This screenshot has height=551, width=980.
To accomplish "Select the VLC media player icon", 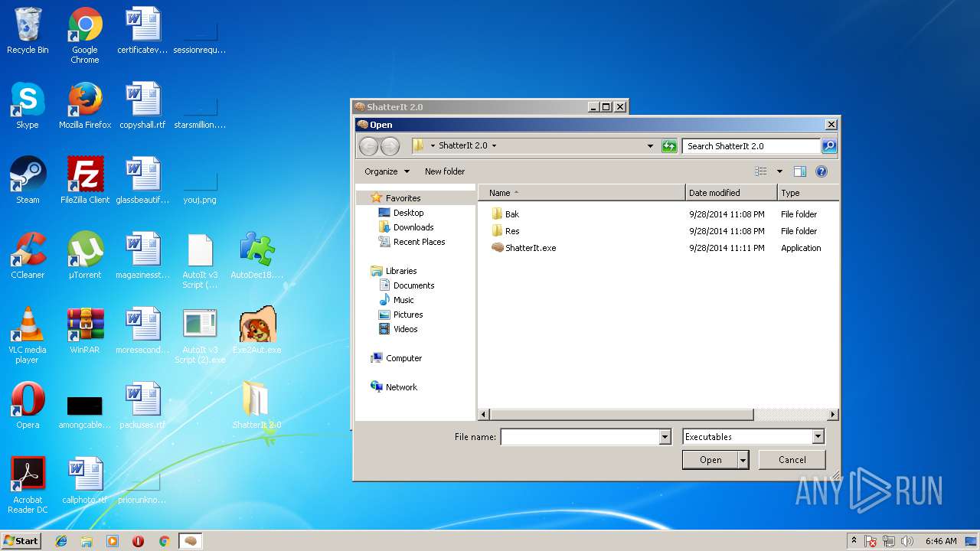I will click(x=28, y=335).
